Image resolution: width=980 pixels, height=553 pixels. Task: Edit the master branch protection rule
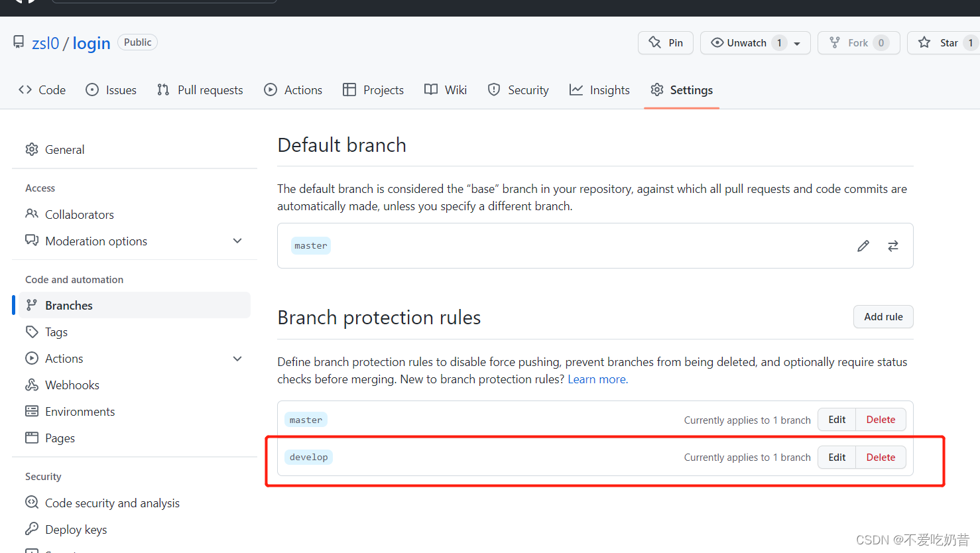coord(837,420)
